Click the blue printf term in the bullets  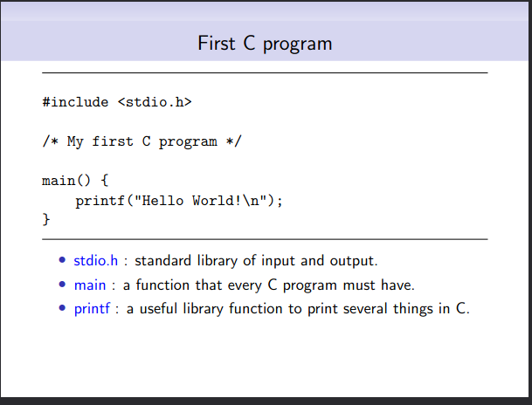pyautogui.click(x=92, y=309)
